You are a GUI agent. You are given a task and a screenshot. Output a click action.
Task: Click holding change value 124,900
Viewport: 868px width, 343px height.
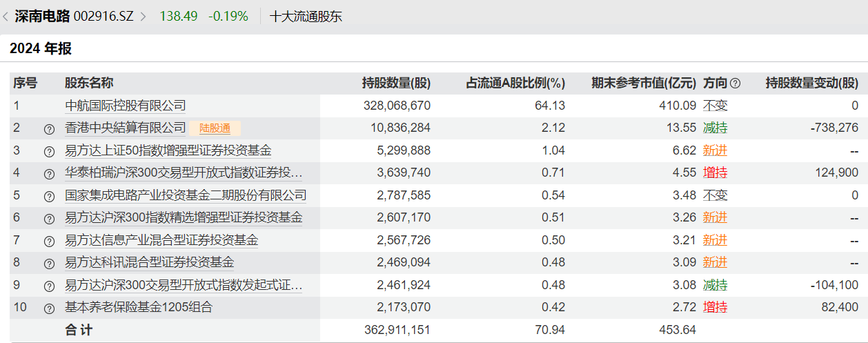837,173
